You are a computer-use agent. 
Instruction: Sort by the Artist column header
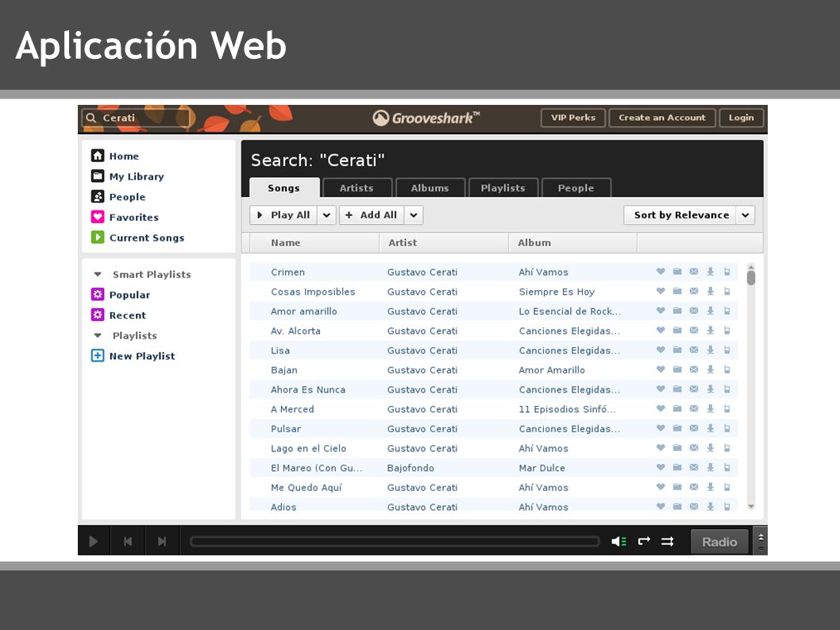(x=444, y=243)
